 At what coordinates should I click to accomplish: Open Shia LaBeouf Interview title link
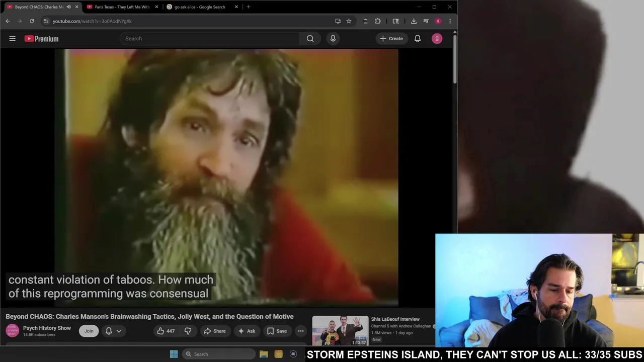click(395, 319)
